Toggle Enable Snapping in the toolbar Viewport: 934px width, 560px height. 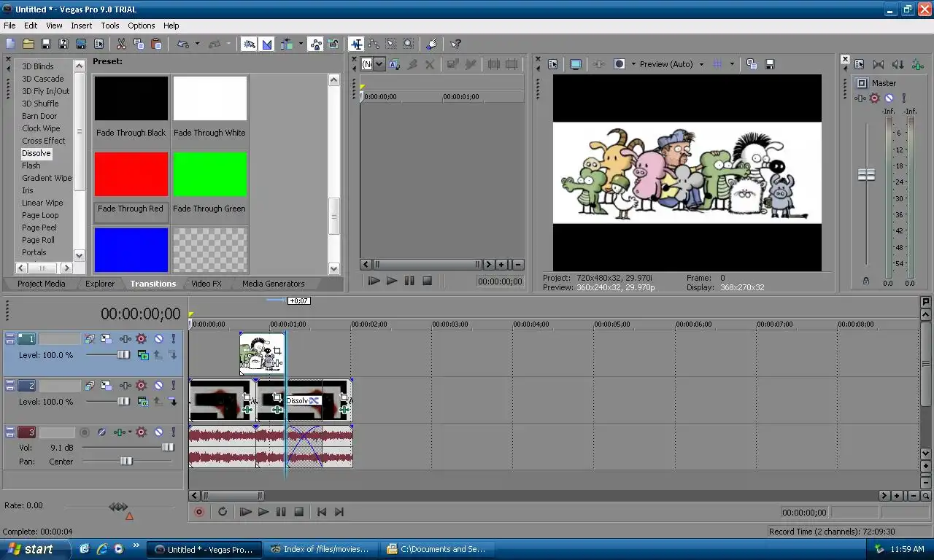(250, 44)
